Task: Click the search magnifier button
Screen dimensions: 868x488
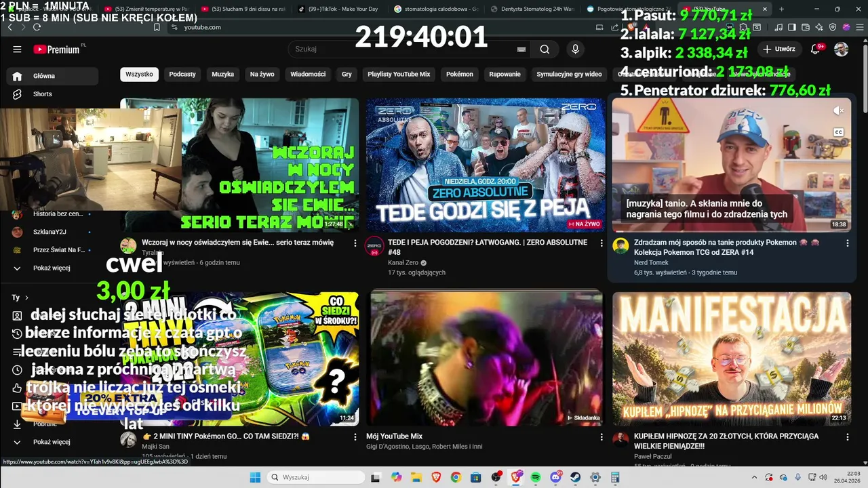Action: (x=545, y=49)
